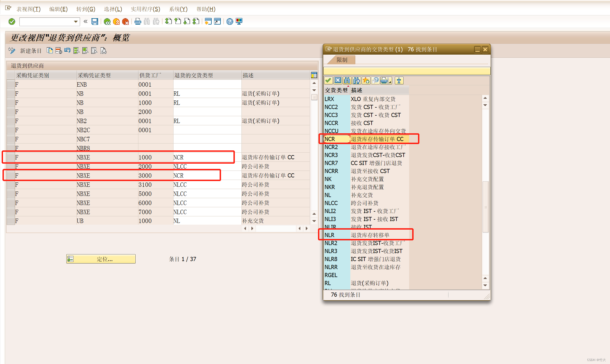
Task: Click the pin icon in popup toolbar
Action: click(399, 81)
